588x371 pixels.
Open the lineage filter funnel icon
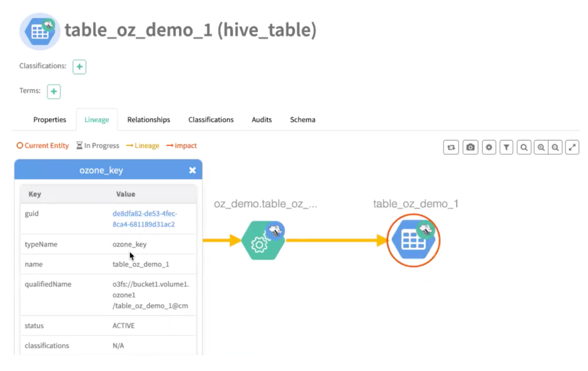(506, 147)
